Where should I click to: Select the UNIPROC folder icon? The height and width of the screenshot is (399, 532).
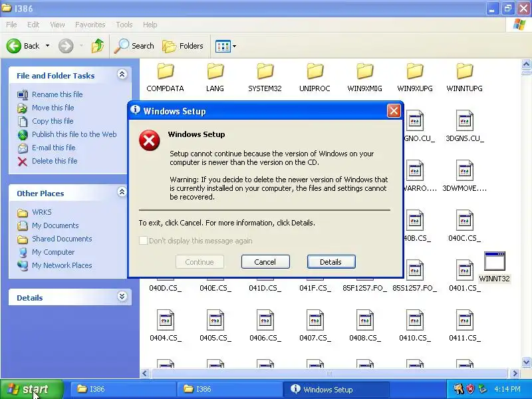click(315, 71)
